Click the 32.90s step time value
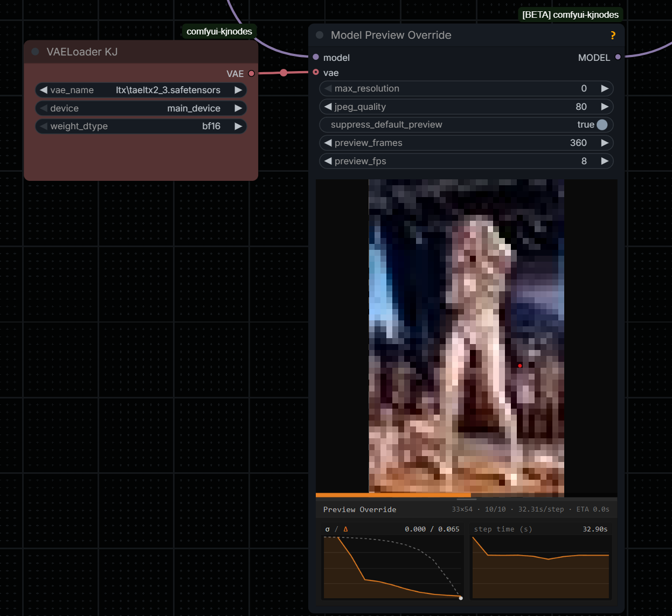 click(595, 529)
